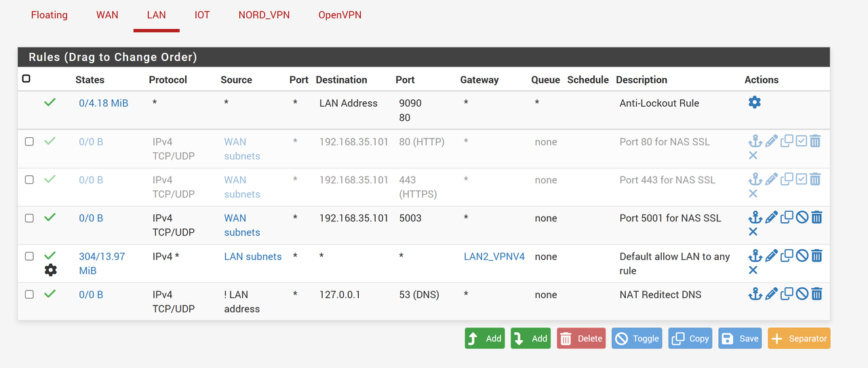Click pass checkmark on Port 5001 rule row
This screenshot has height=368, width=868.
pos(50,217)
